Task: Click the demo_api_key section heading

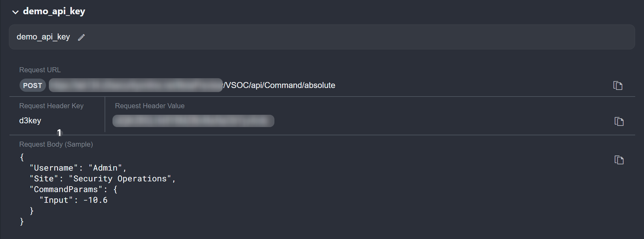Action: point(54,11)
